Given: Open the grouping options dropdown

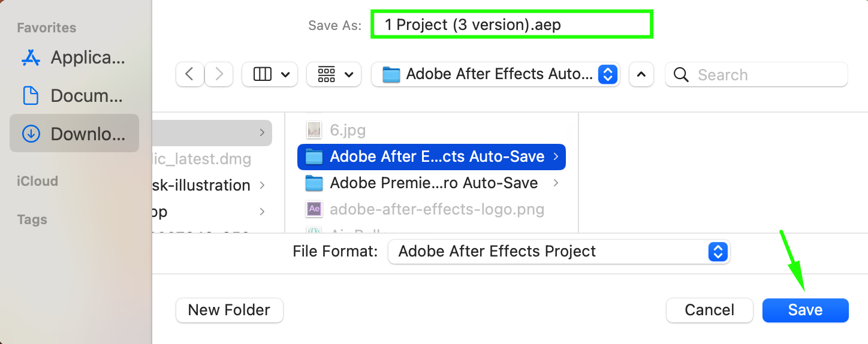Looking at the screenshot, I should (333, 74).
